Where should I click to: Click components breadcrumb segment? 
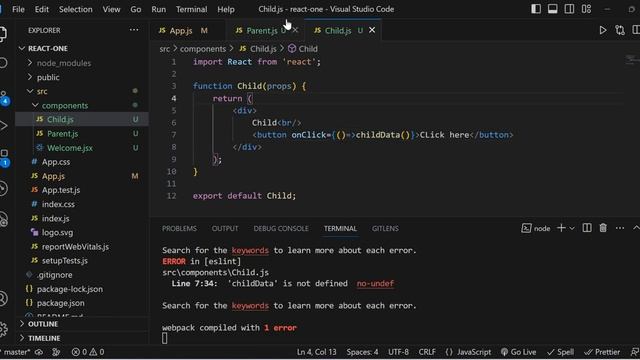tap(203, 49)
